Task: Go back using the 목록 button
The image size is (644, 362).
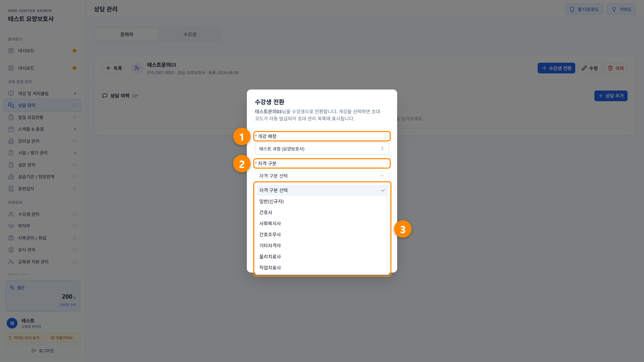Action: pyautogui.click(x=114, y=68)
